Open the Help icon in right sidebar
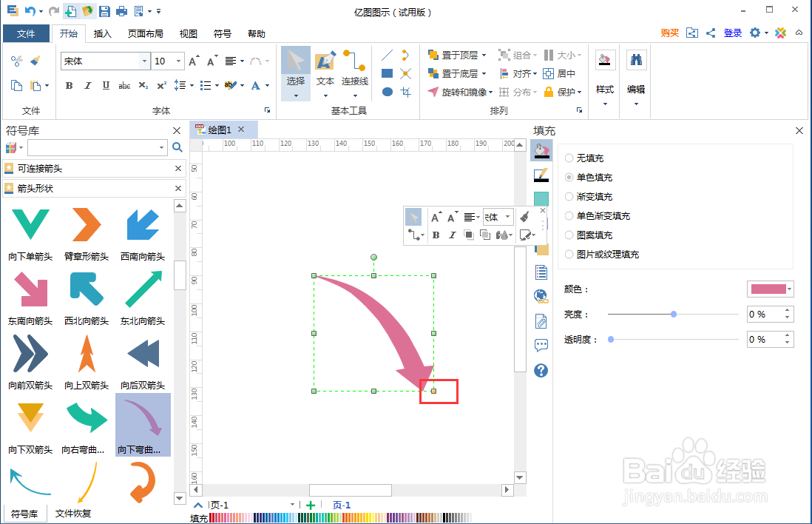 (x=541, y=371)
